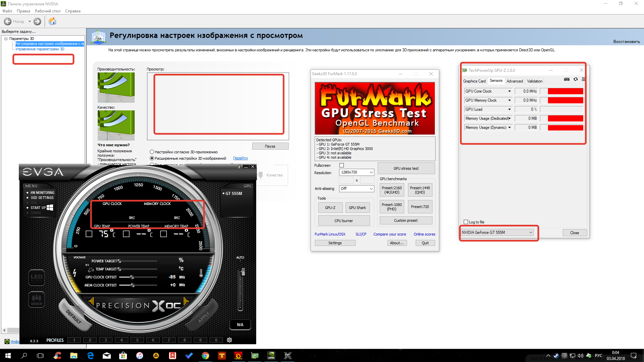Select 'Расширенные настройки 3D-изображений' radio button

coord(152,158)
